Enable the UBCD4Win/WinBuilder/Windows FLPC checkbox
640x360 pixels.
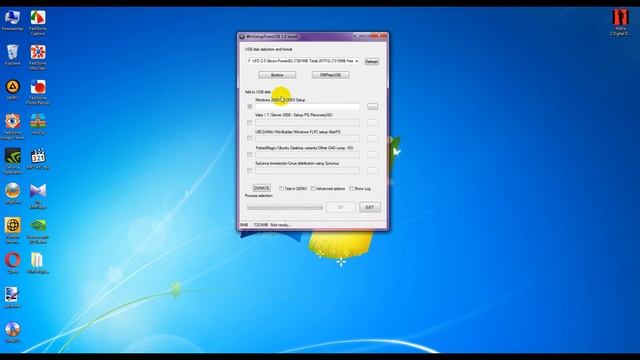[249, 138]
